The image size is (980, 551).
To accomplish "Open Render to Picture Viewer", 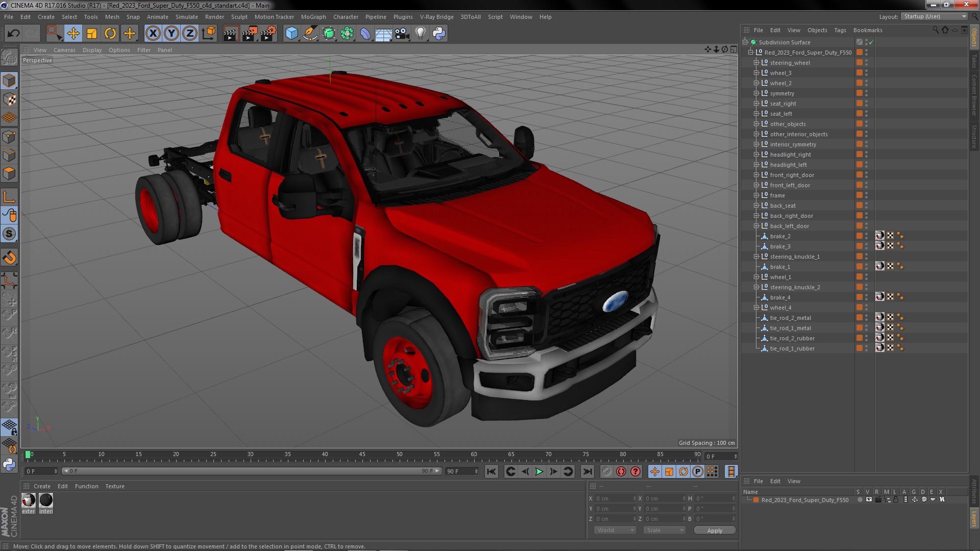I will point(249,34).
